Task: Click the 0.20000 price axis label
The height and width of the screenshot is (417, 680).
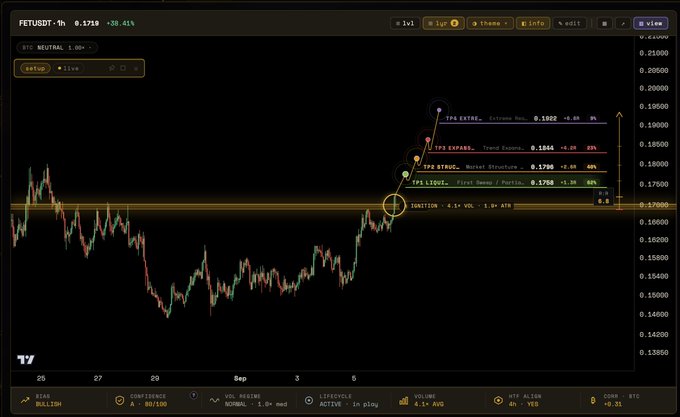Action: click(x=654, y=88)
